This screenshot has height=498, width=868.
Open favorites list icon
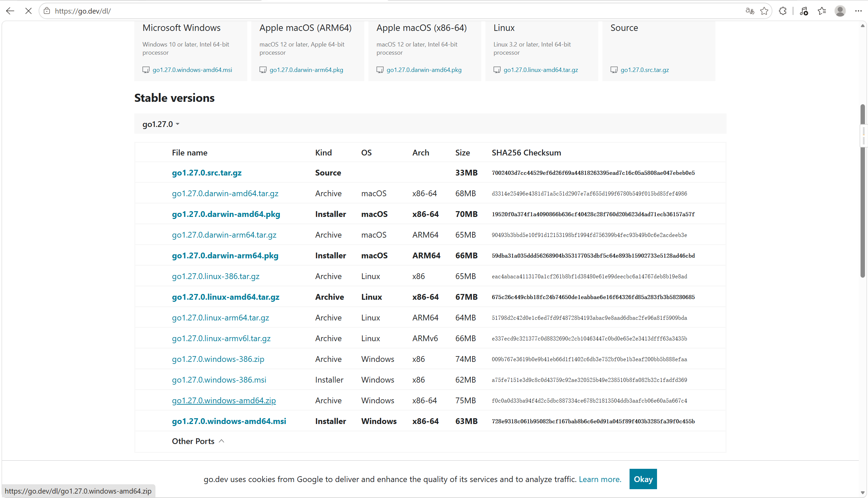[x=822, y=11]
